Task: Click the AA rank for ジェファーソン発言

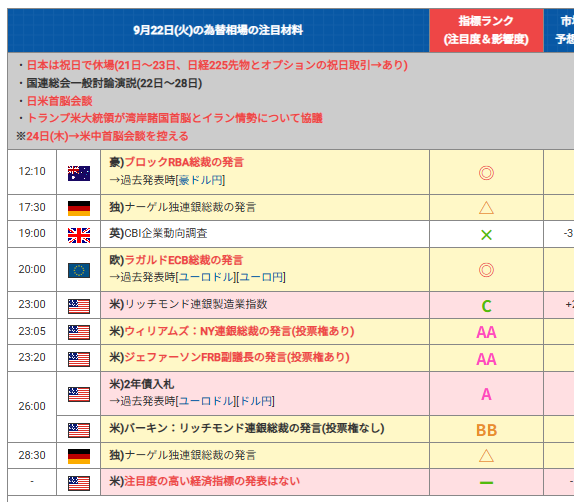Action: pos(486,359)
